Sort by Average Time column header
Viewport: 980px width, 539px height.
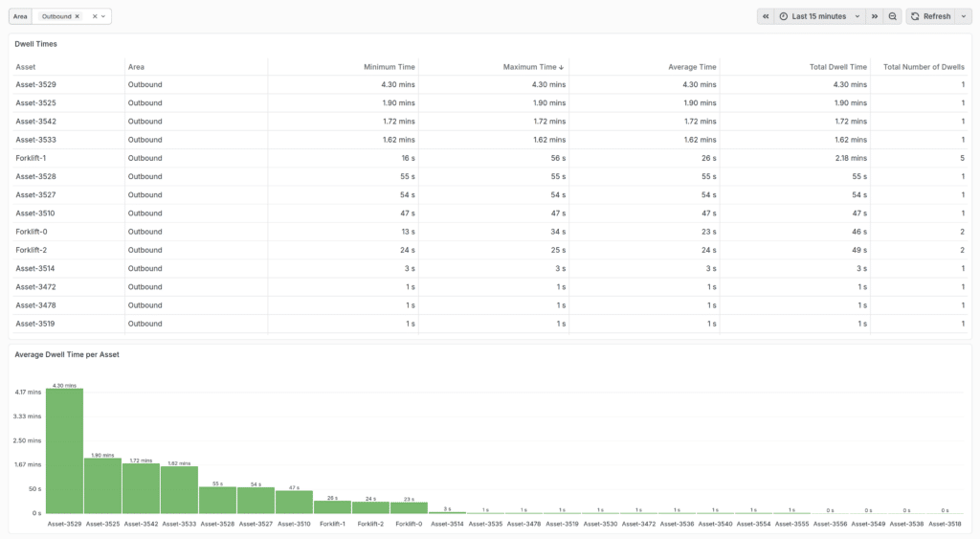point(692,67)
